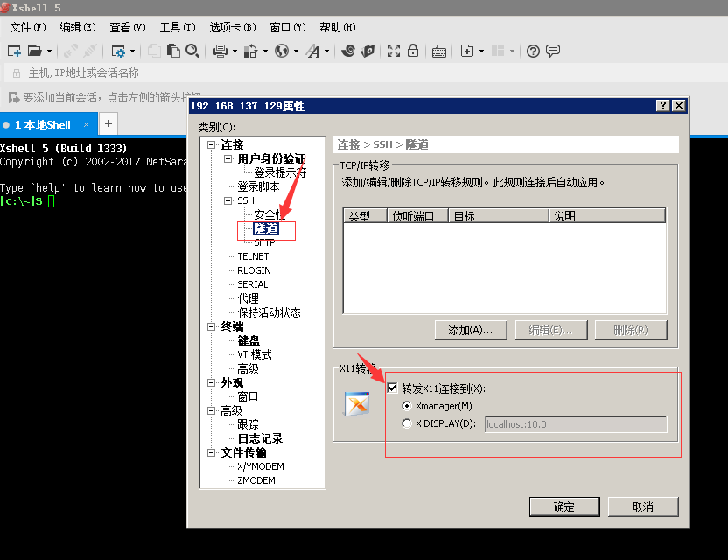Click the 取消 button
The width and height of the screenshot is (728, 560).
pyautogui.click(x=643, y=507)
